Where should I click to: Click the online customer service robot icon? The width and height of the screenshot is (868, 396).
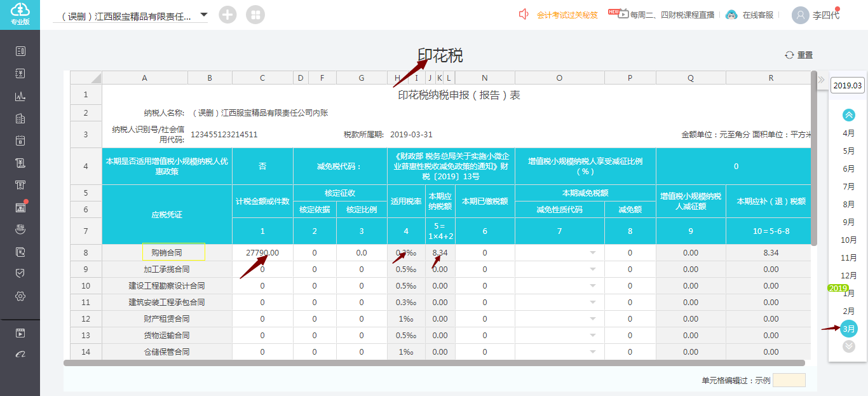coord(732,15)
